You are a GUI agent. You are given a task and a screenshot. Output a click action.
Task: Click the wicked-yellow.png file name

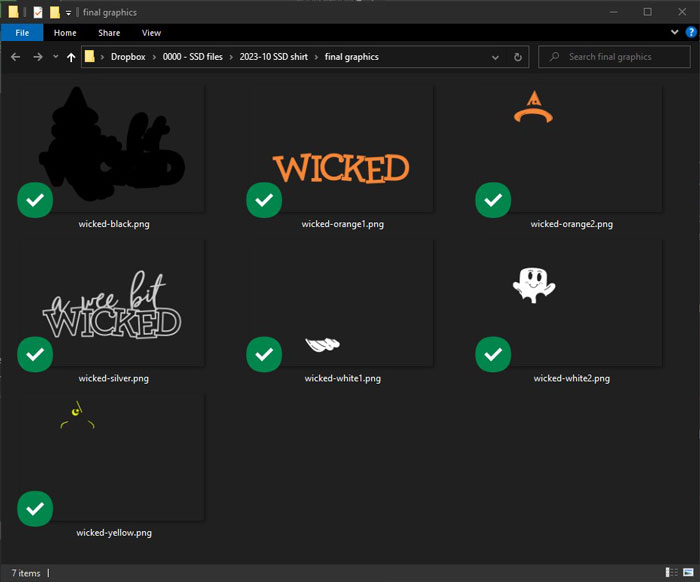click(114, 533)
